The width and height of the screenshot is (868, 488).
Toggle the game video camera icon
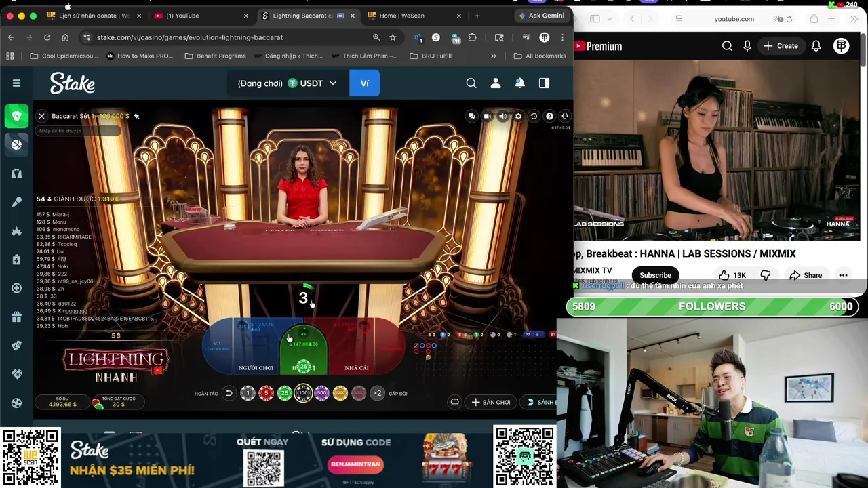(x=487, y=116)
